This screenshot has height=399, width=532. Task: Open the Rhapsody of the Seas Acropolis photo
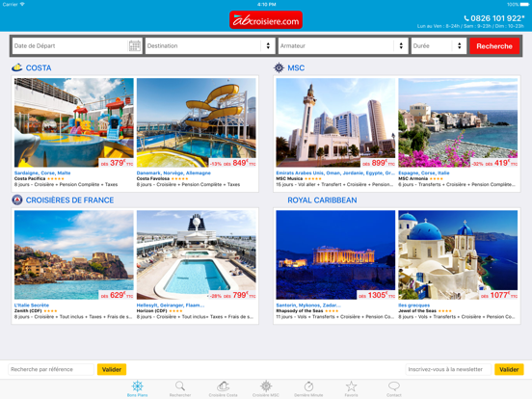pyautogui.click(x=335, y=254)
